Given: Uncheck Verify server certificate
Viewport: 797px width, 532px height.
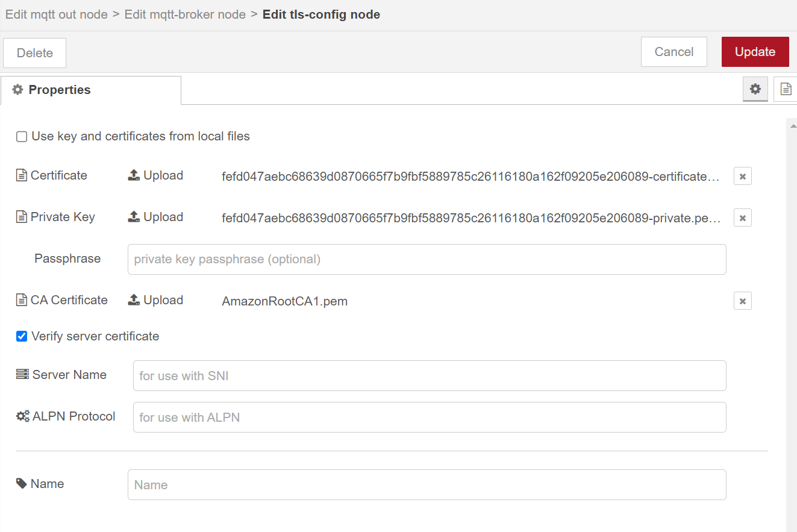Looking at the screenshot, I should pos(22,336).
